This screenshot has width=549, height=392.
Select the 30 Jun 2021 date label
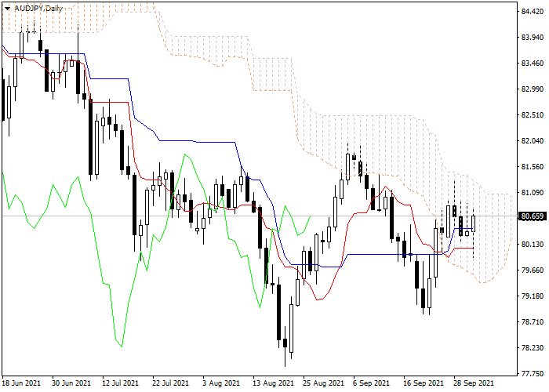coord(71,383)
